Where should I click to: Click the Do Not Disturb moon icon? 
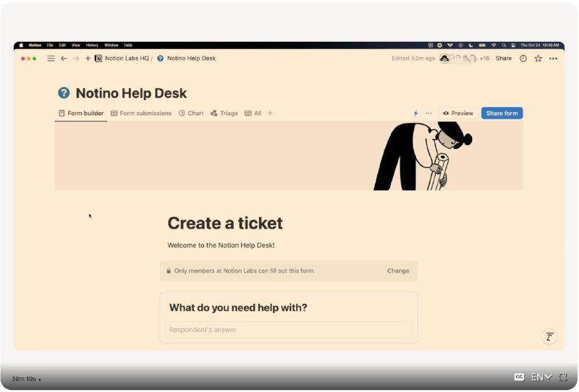click(x=471, y=45)
